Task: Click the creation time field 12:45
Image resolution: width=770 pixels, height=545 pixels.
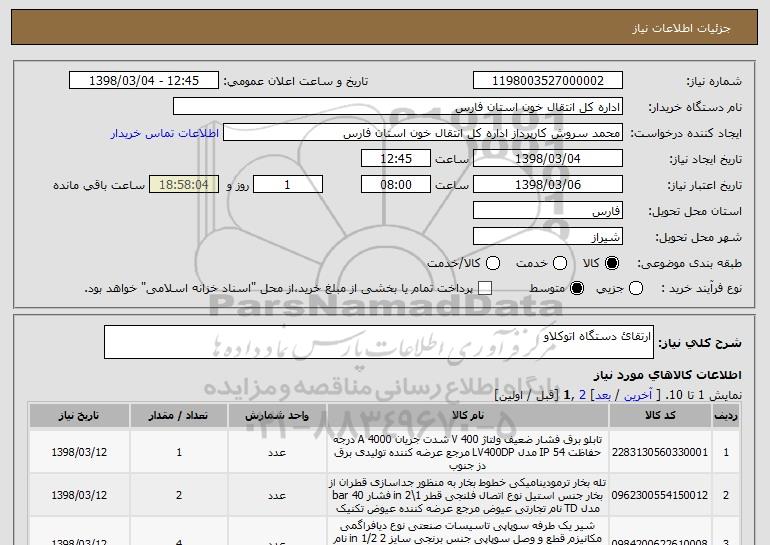Action: point(396,159)
